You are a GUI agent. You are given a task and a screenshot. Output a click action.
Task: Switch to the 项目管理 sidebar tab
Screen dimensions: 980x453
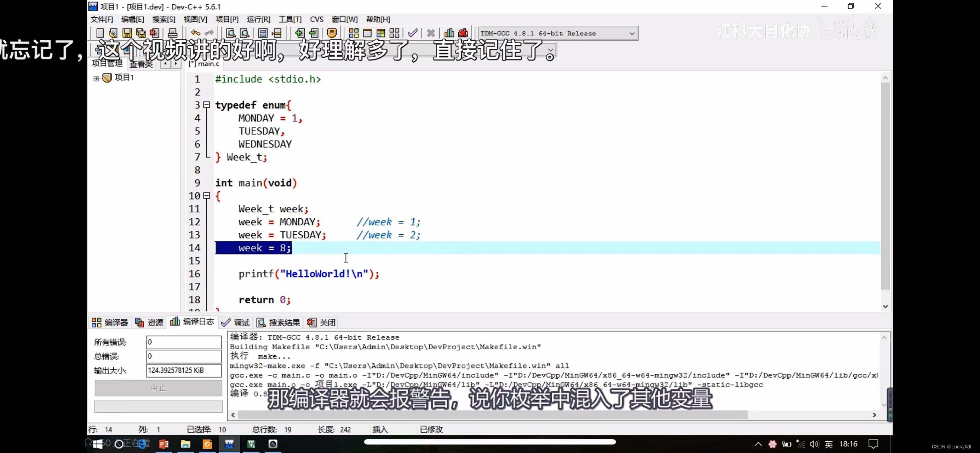coord(107,63)
